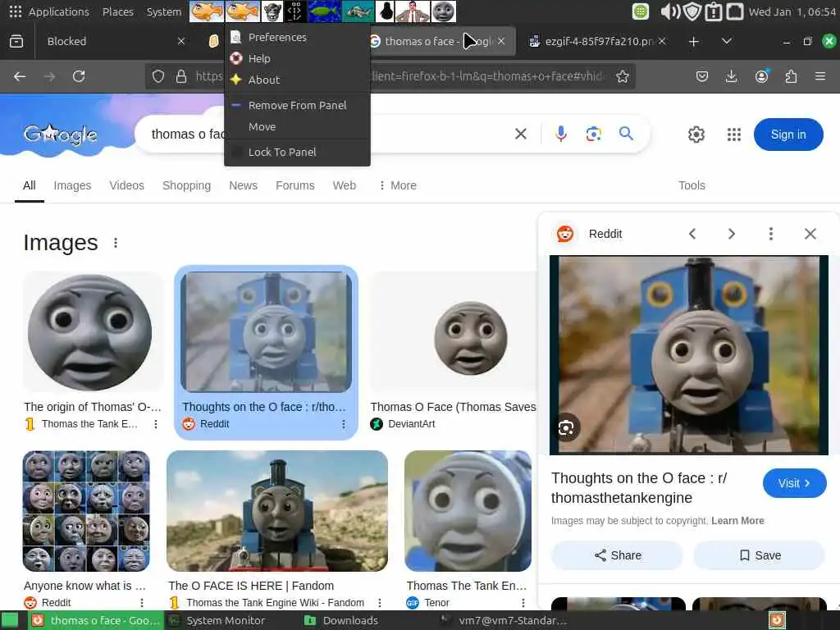Open the Pocket save icon in toolbar
Screen dimensions: 840x630
click(702, 76)
